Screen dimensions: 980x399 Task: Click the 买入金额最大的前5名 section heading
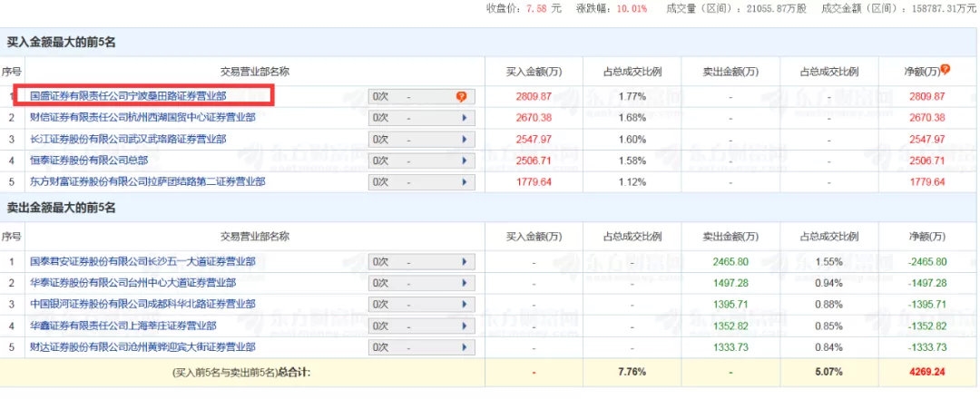62,43
